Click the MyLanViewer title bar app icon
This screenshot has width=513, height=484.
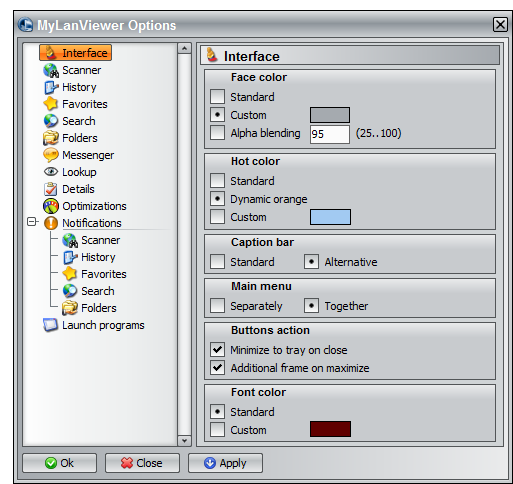pos(26,25)
